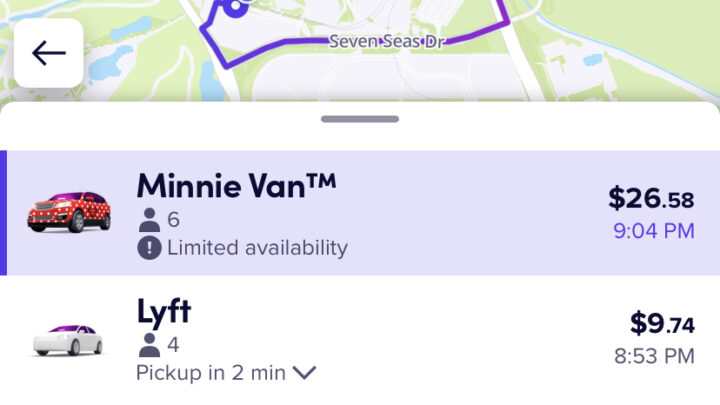This screenshot has width=720, height=405.
Task: Click the 9:04 PM arrival time
Action: click(654, 231)
